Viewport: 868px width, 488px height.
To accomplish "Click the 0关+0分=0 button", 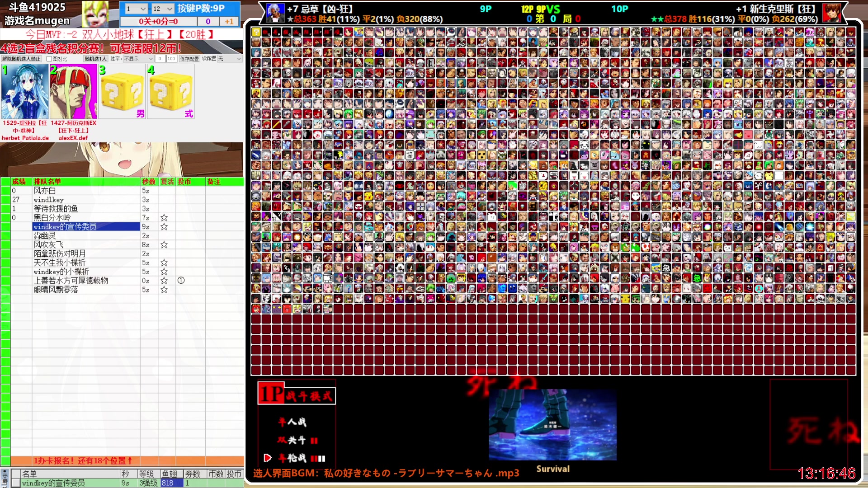I will [158, 21].
